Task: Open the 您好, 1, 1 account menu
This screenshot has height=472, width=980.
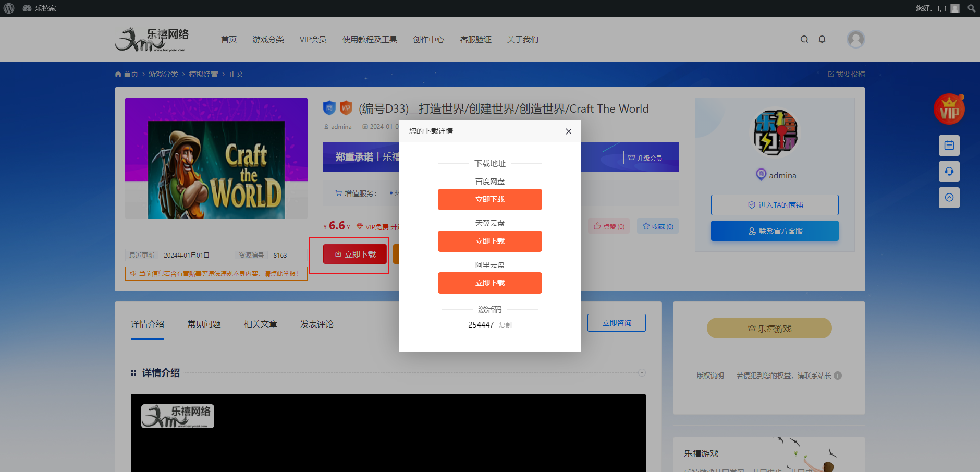Action: coord(937,8)
